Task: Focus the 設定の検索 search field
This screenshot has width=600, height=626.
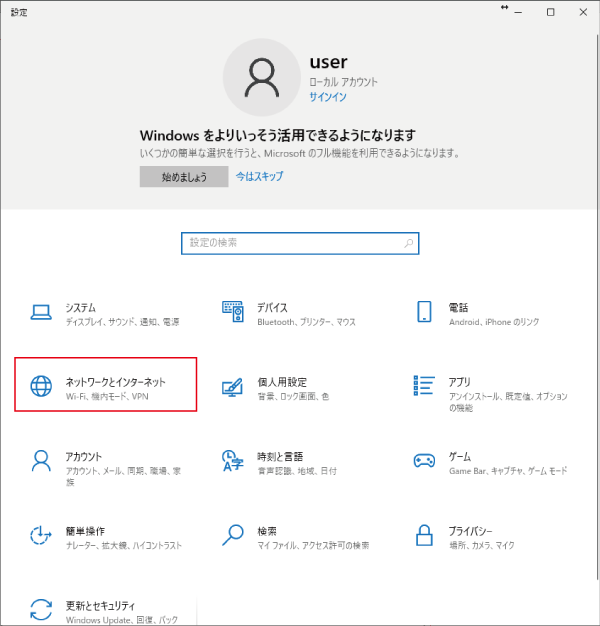Action: pos(300,243)
